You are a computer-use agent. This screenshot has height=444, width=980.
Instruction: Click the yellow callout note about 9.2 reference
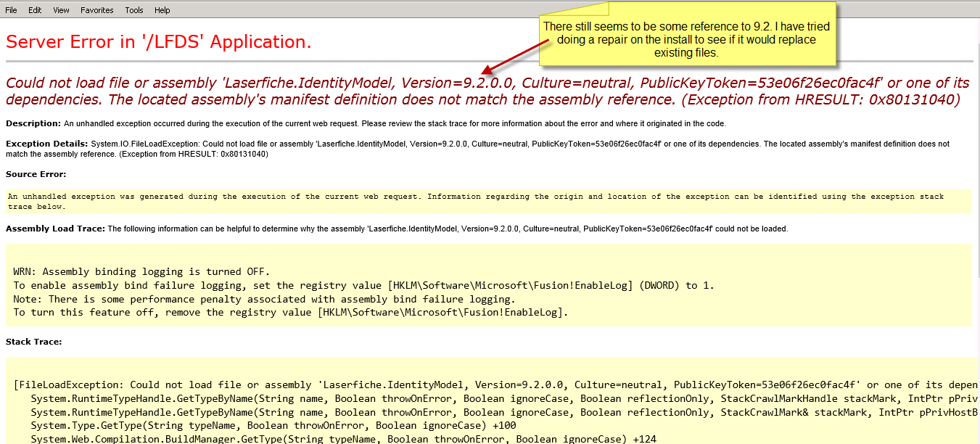pyautogui.click(x=686, y=39)
